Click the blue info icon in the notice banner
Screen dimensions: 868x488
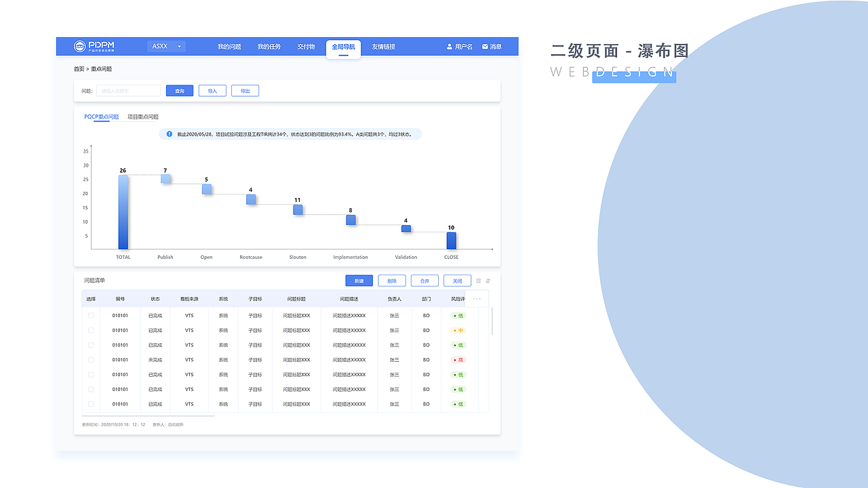tap(170, 134)
